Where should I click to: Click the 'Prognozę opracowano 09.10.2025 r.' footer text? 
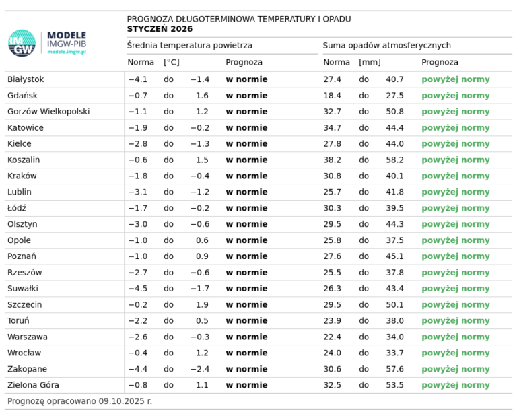pos(79,401)
